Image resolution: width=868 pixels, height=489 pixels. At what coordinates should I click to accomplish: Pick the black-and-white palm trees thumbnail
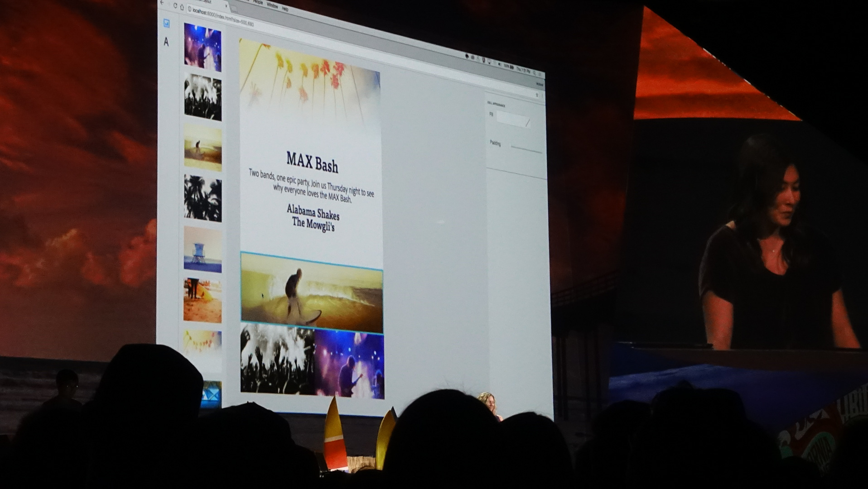[203, 198]
